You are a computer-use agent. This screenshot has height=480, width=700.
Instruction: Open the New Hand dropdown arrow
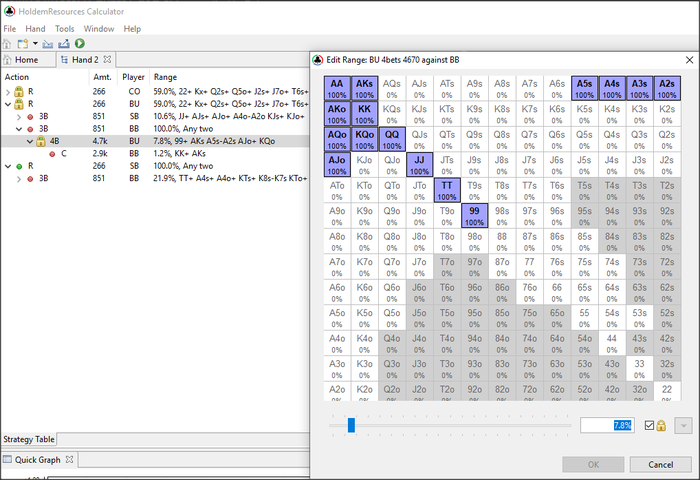coord(35,44)
